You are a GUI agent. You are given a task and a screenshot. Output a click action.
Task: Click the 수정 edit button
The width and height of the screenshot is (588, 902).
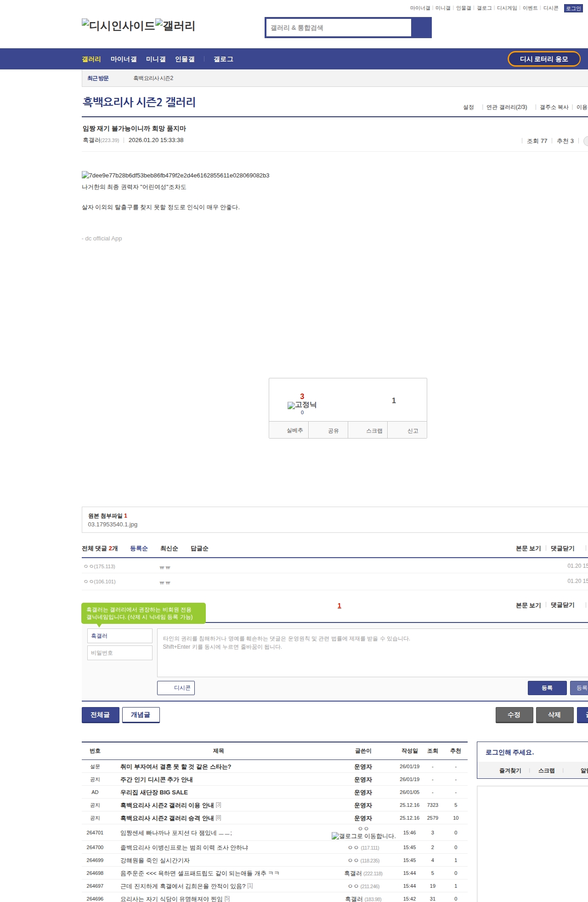(x=514, y=715)
